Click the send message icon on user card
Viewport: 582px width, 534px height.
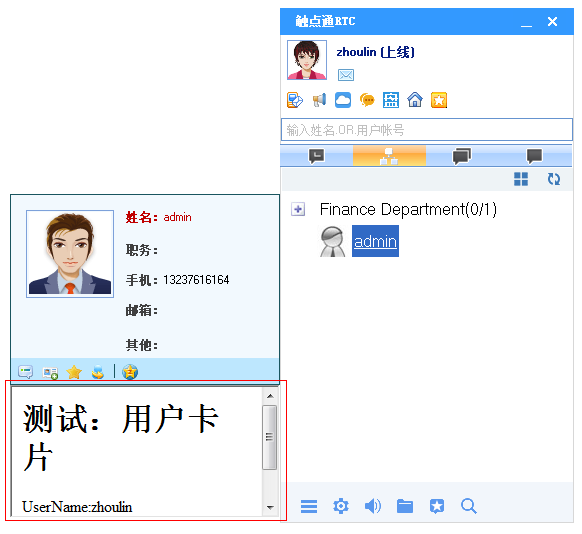[x=26, y=371]
